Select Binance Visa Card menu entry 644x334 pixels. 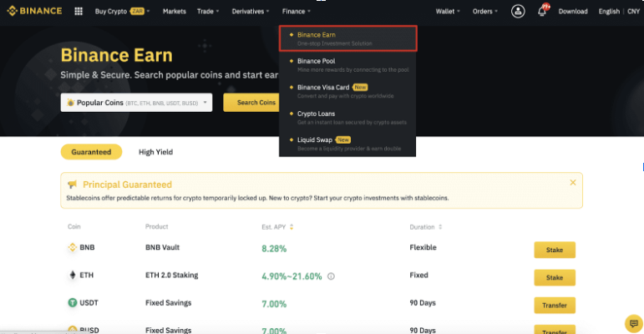(347, 91)
